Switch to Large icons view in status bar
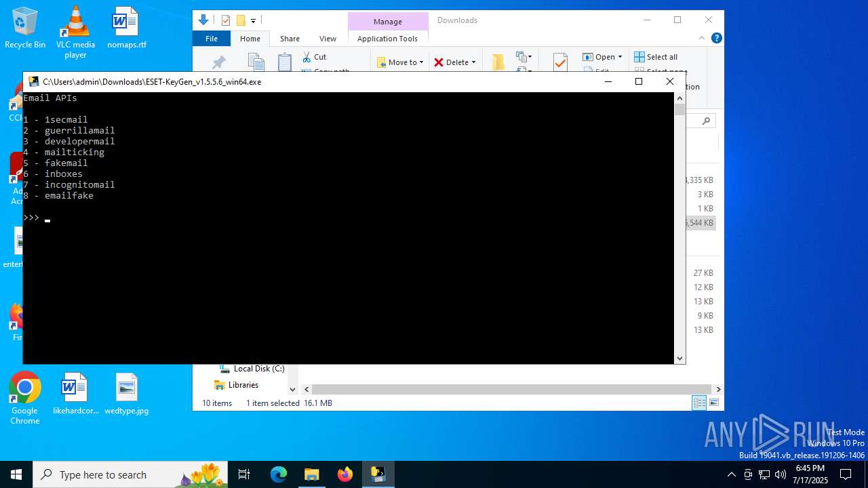 click(x=713, y=403)
